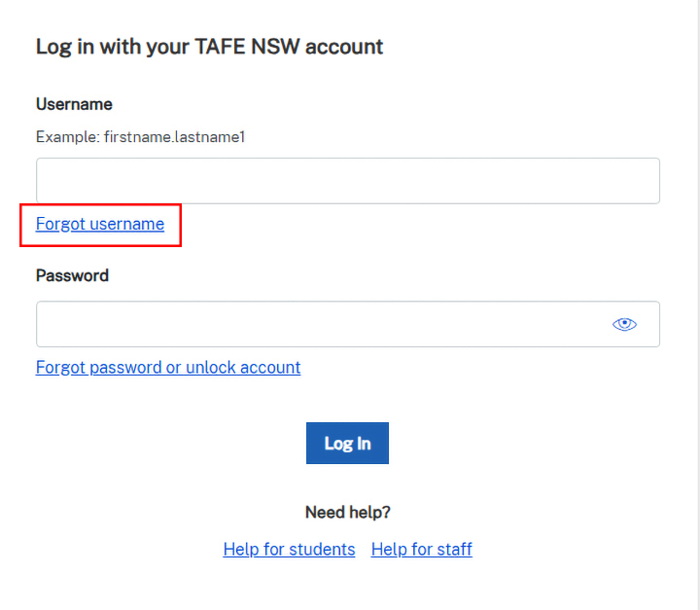Click the Need help? heading text
The height and width of the screenshot is (610, 700).
click(x=347, y=512)
